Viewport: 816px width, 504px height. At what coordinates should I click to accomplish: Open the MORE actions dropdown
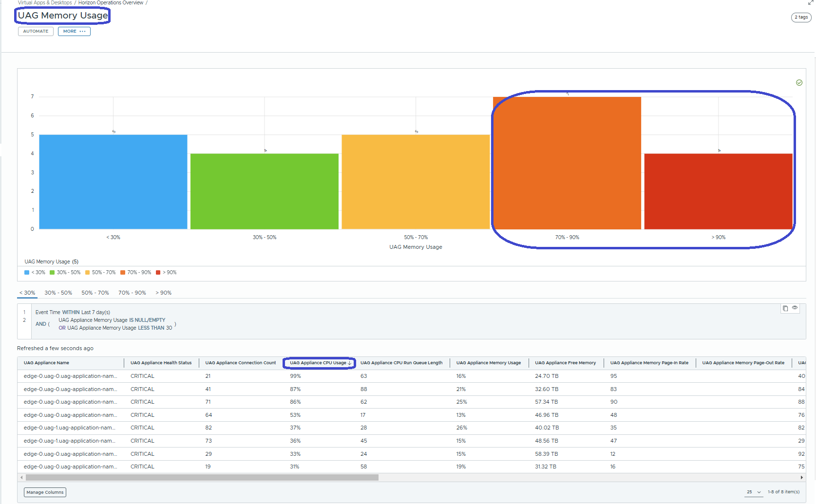[74, 31]
